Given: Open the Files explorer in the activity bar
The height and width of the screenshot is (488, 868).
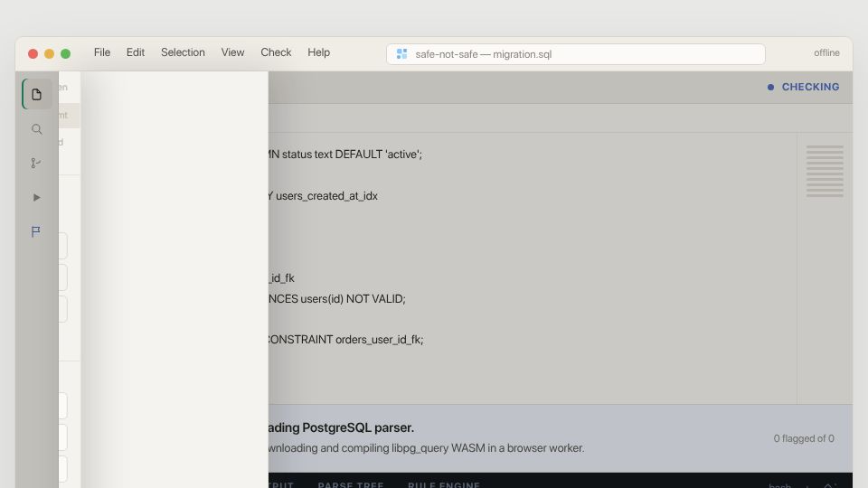Looking at the screenshot, I should (x=36, y=95).
